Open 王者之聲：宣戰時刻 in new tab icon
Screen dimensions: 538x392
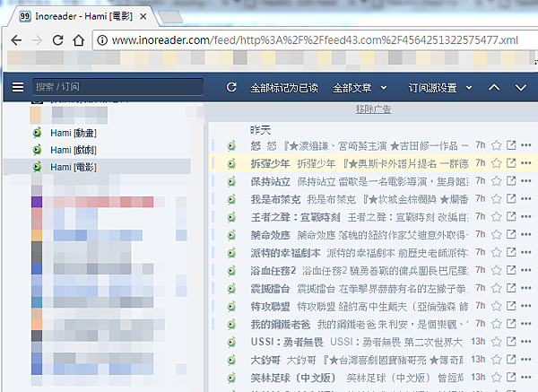(511, 216)
